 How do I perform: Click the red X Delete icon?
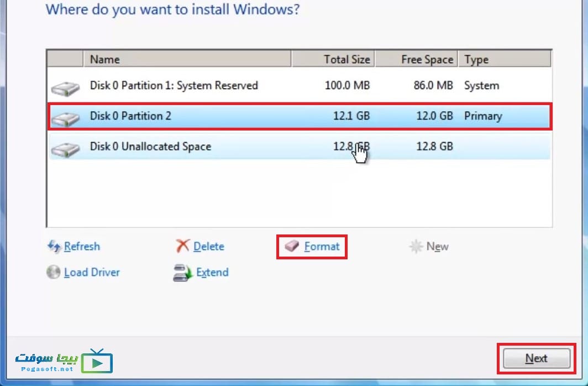coord(182,246)
